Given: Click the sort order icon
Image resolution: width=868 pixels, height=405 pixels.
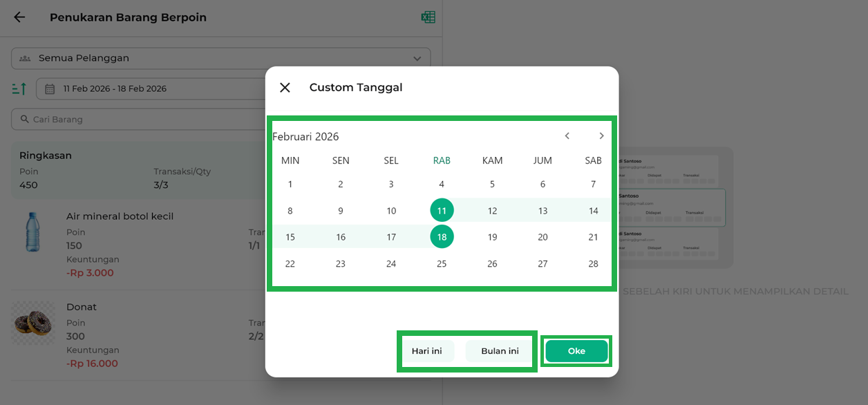Looking at the screenshot, I should 19,88.
